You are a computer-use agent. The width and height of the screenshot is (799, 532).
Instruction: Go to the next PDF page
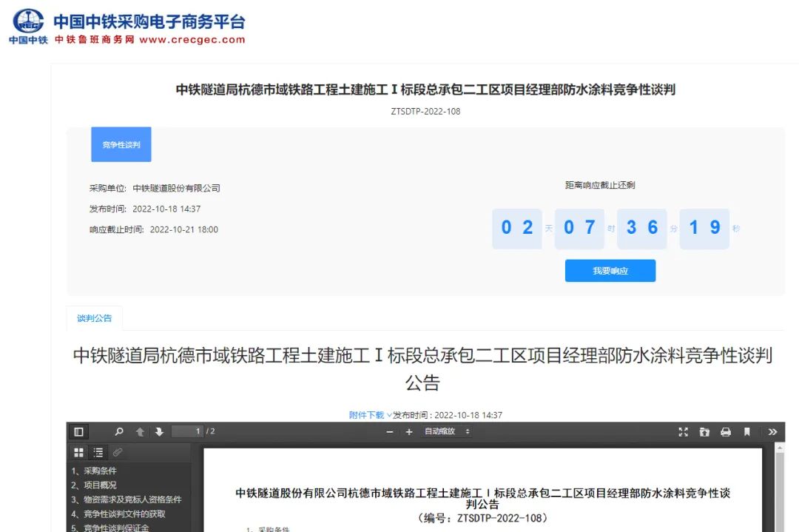(x=159, y=431)
